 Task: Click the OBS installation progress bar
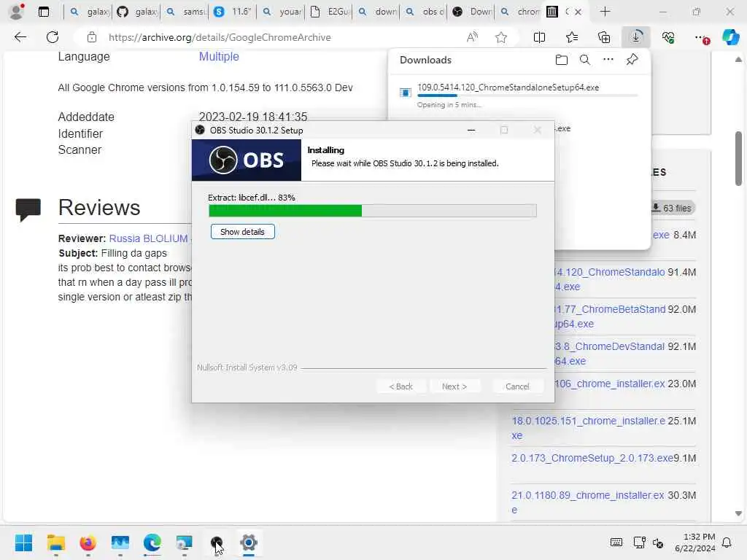click(373, 211)
